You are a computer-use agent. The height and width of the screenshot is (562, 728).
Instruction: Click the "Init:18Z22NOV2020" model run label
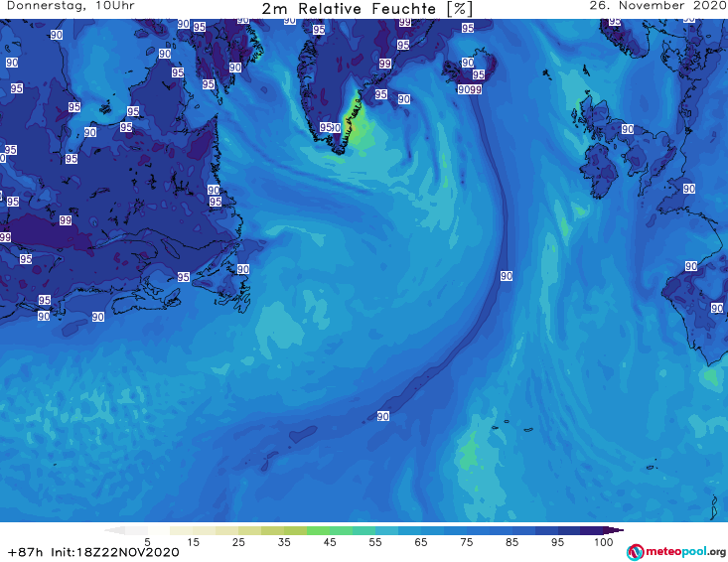point(114,552)
